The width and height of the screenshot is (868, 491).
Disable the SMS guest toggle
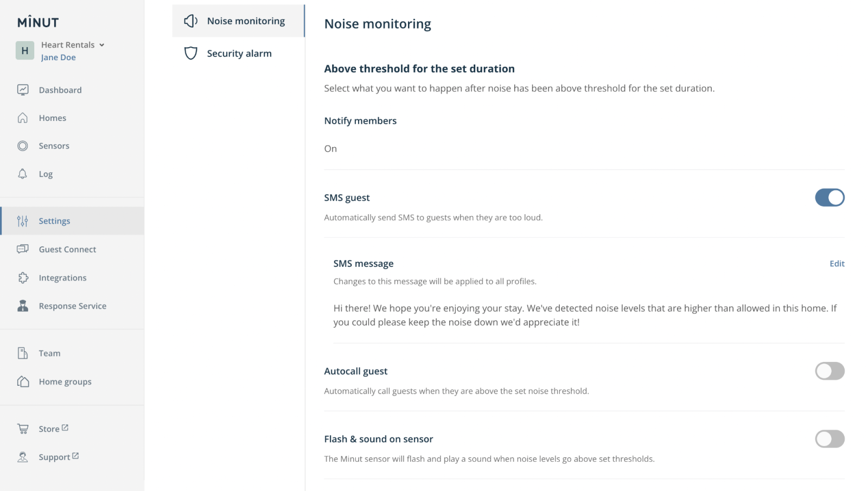click(x=829, y=197)
